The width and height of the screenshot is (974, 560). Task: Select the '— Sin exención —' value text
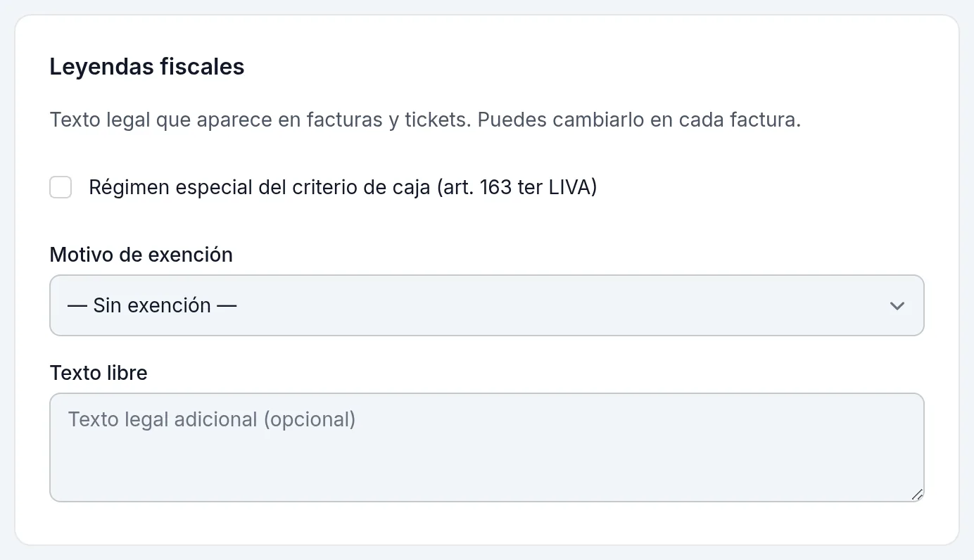point(152,305)
